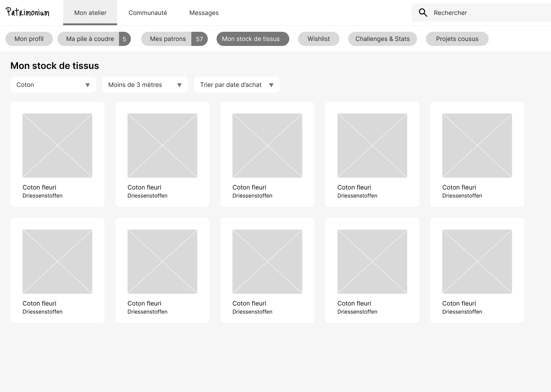
Task: Open Challenges & Stats section
Action: [x=382, y=39]
